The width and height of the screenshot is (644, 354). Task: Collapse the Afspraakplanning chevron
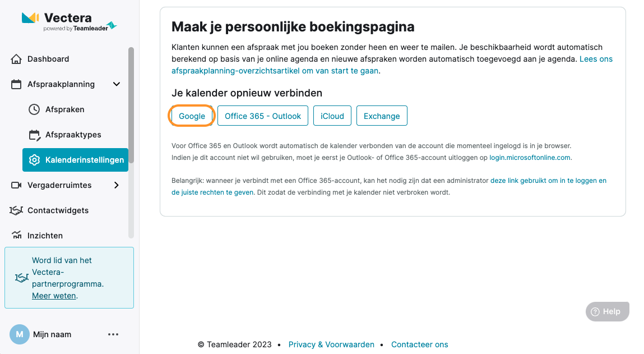pos(117,84)
